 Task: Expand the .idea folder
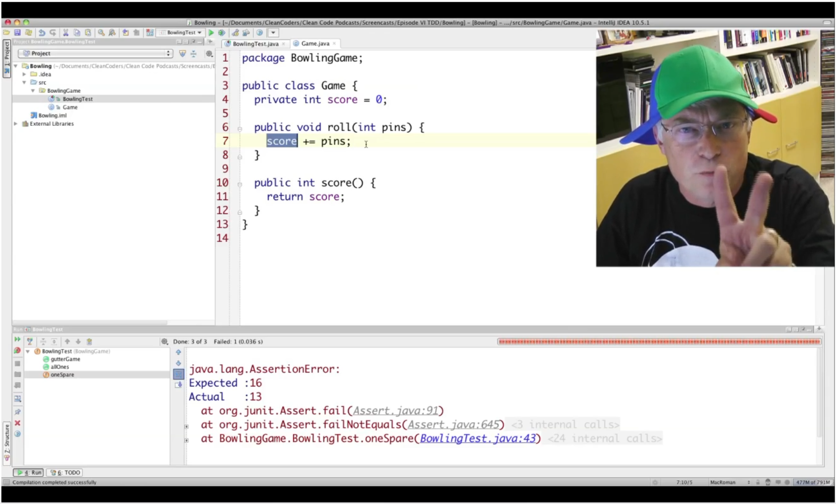(x=24, y=74)
